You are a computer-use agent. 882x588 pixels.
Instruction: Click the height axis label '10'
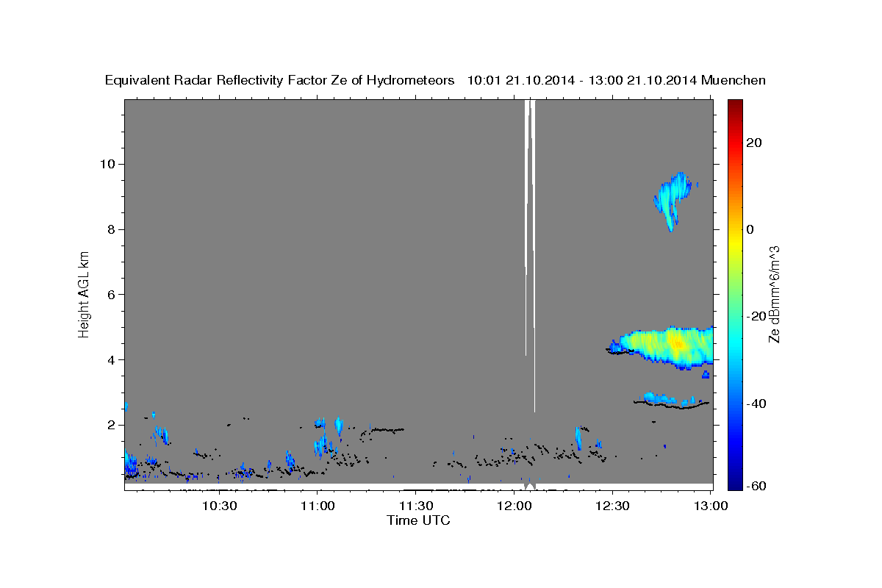(110, 164)
